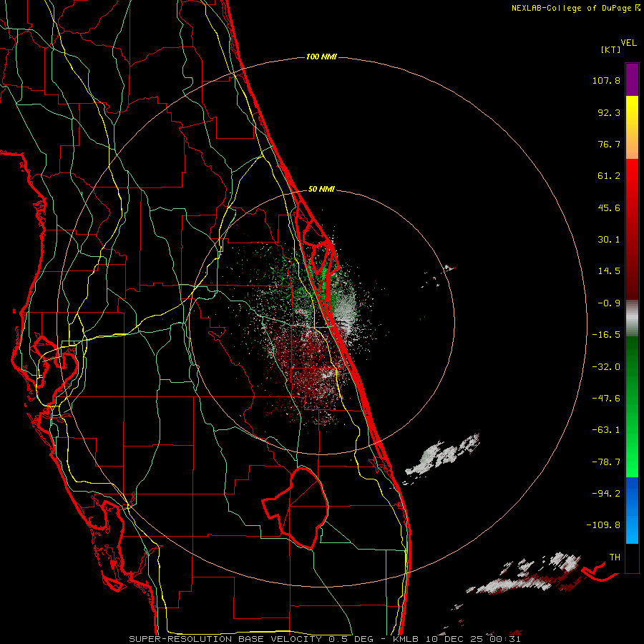
Task: Click the 92.3 legend value
Action: pyautogui.click(x=609, y=112)
